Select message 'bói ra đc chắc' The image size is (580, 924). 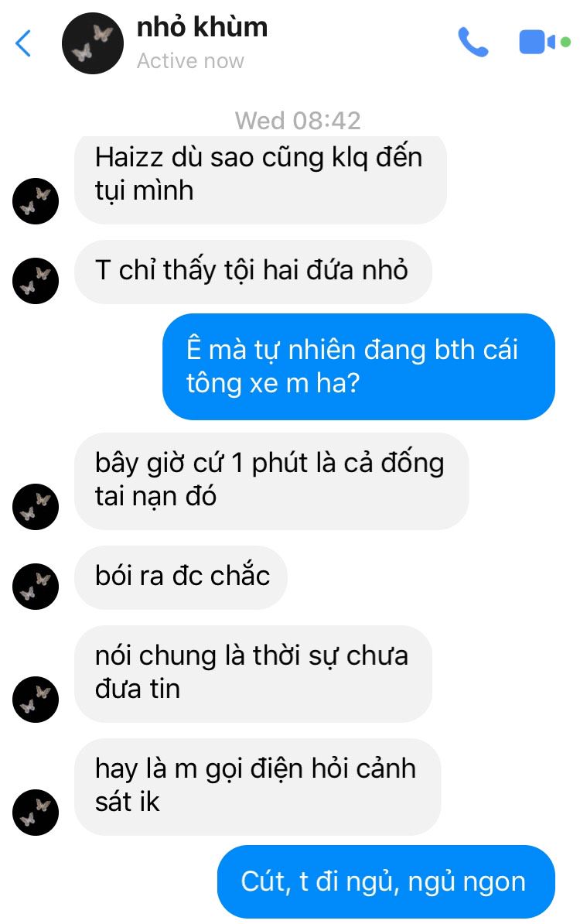pyautogui.click(x=181, y=577)
